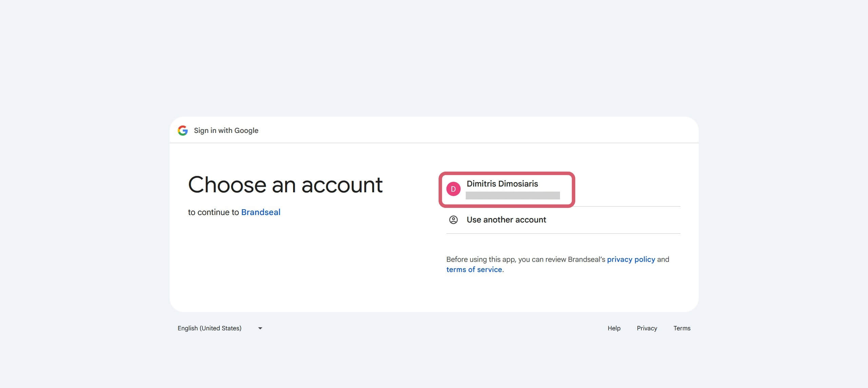This screenshot has width=868, height=388.
Task: Click Help in the footer
Action: click(x=614, y=328)
